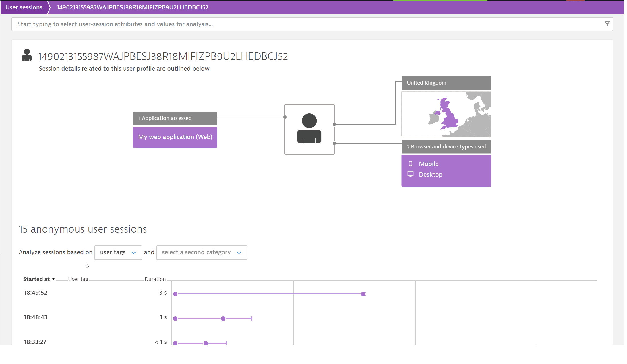Click start marker of 18:48:43 session timeline

175,319
